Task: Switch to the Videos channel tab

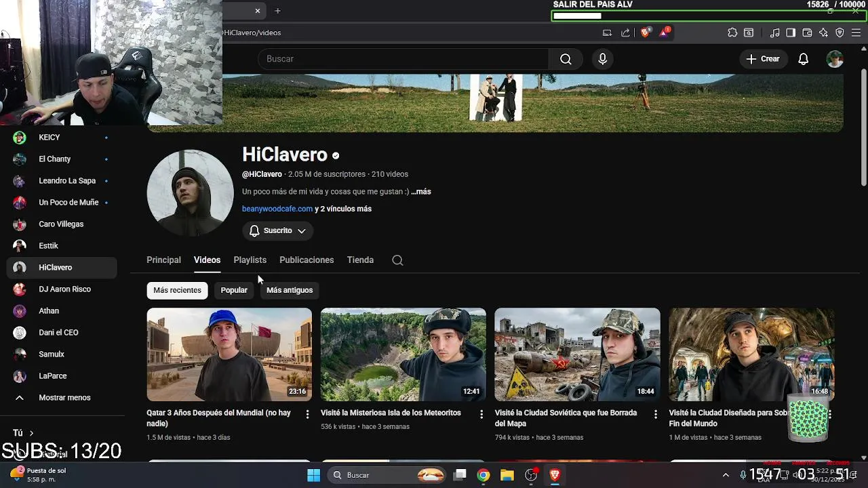Action: pyautogui.click(x=207, y=260)
